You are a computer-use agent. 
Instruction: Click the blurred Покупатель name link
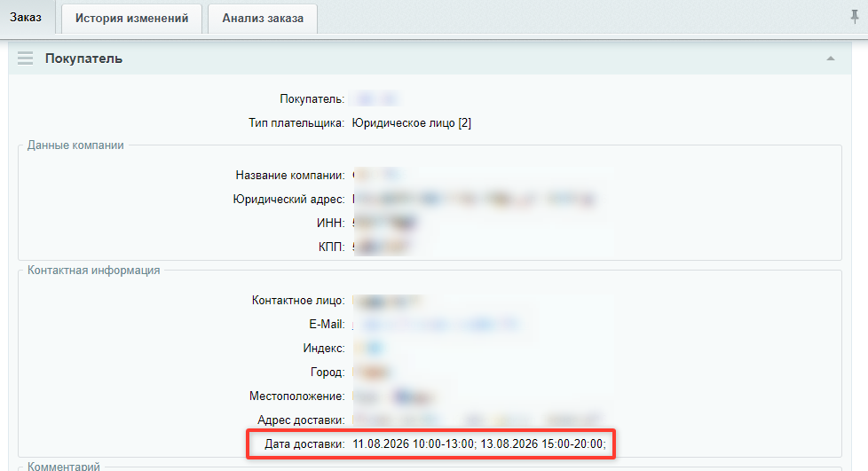tap(376, 99)
